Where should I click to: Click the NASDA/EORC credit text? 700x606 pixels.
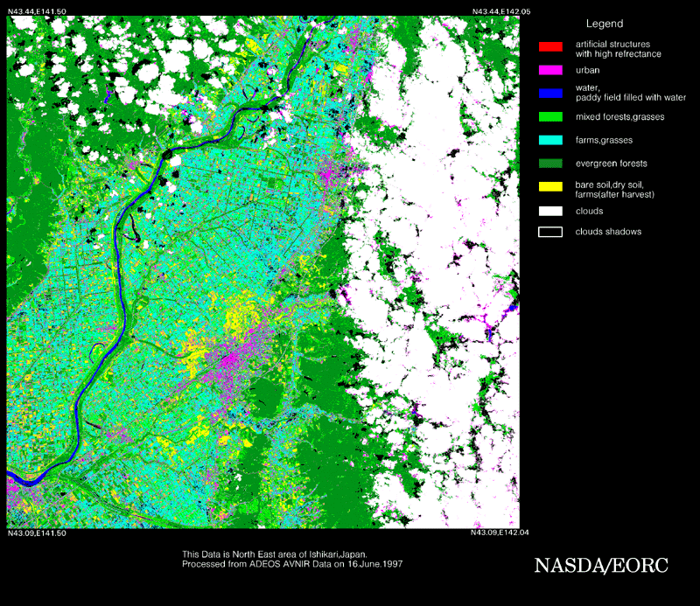601,566
